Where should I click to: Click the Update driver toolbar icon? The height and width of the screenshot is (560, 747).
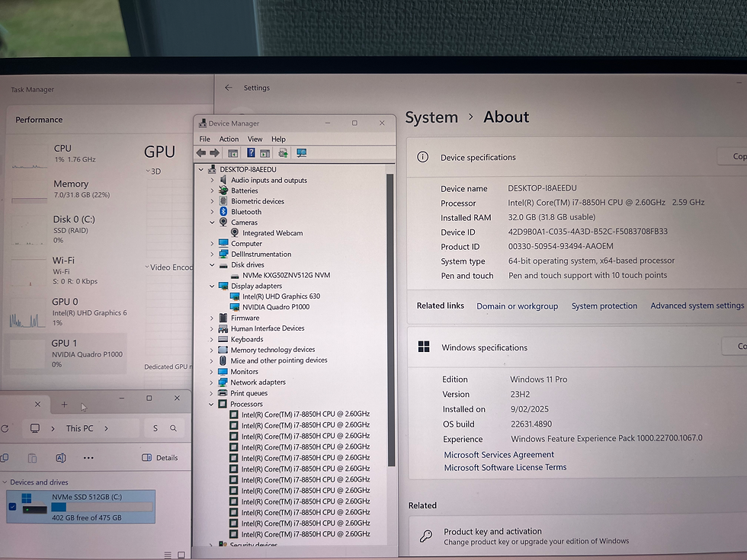click(x=283, y=153)
